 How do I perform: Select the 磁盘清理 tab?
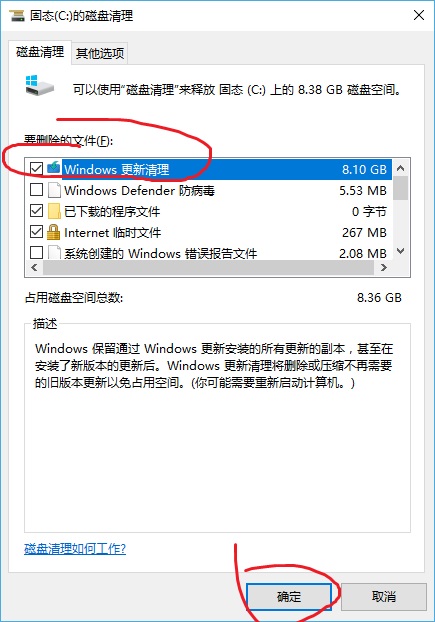40,52
